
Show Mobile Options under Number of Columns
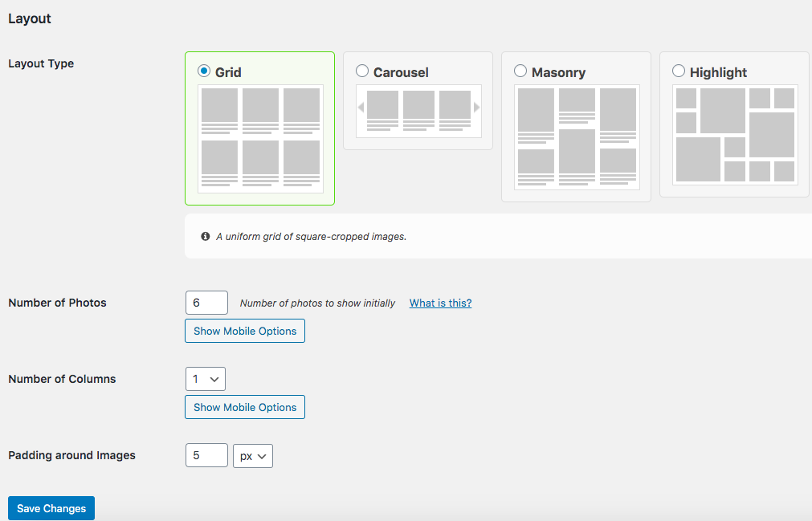point(245,407)
